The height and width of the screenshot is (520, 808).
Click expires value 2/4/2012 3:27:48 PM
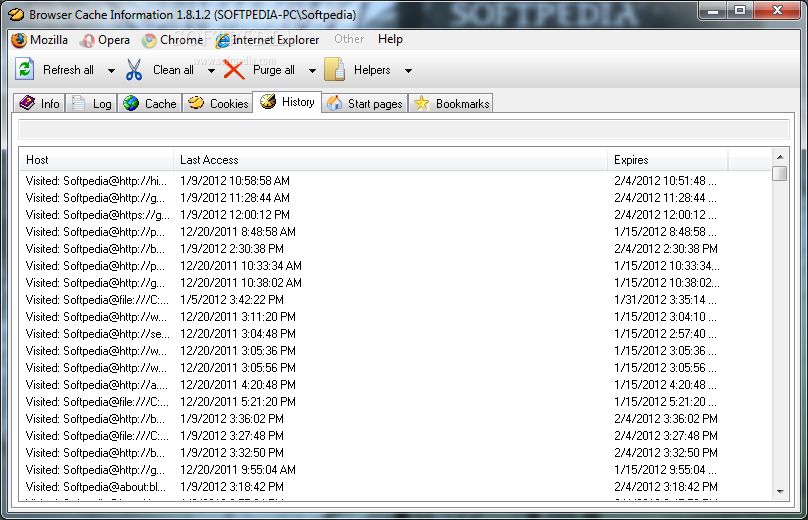coord(666,436)
